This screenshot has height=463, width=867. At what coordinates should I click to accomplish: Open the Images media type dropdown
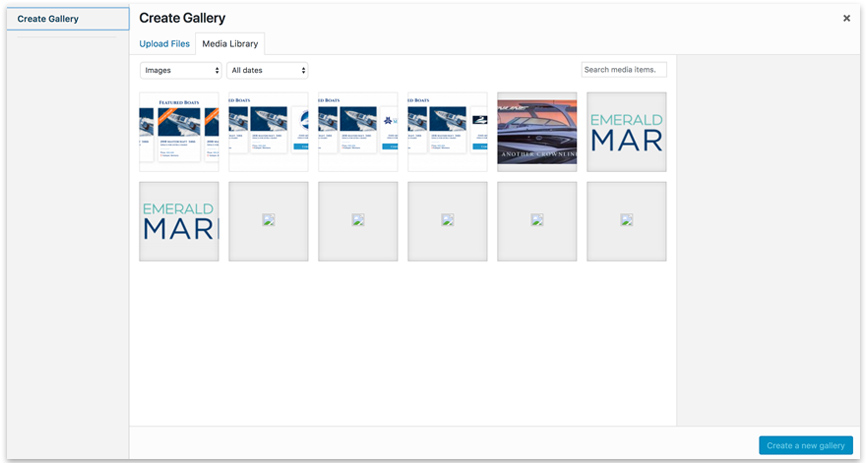point(181,70)
